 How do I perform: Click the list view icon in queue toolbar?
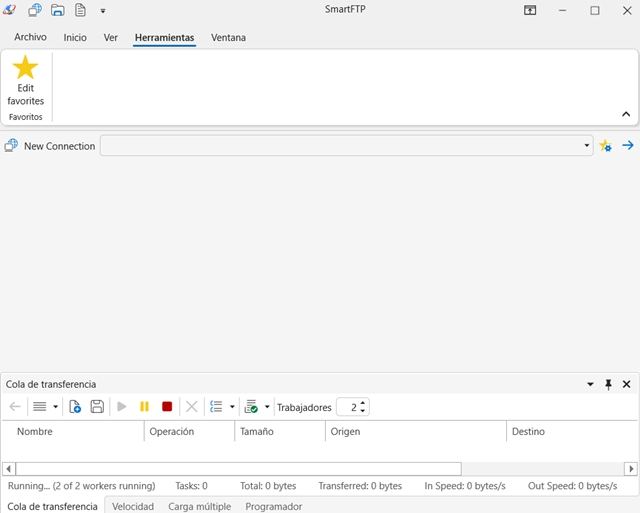click(40, 406)
